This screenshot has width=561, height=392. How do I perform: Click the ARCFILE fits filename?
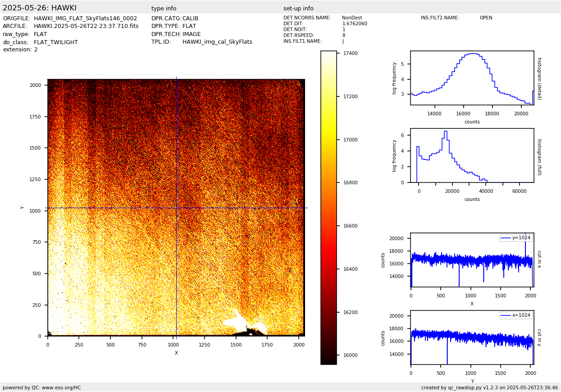coord(86,26)
